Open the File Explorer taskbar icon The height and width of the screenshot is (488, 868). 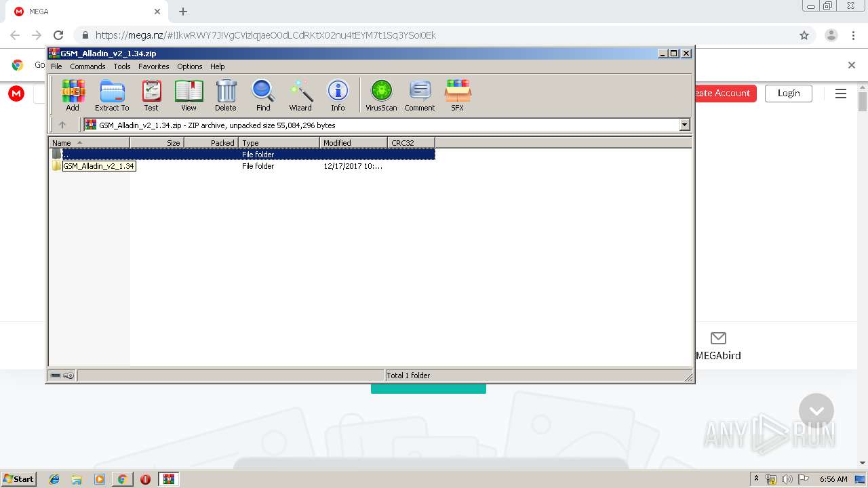[x=77, y=479]
